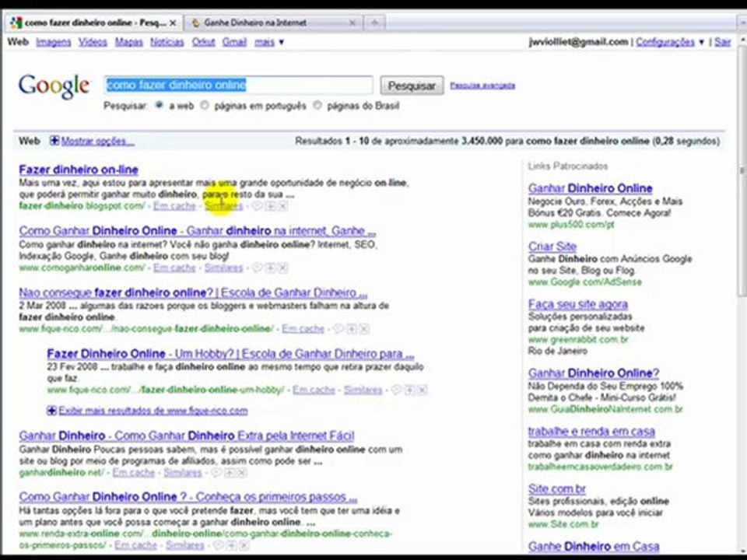Click comment icon for comoganharonline.com result
747x560 pixels.
pyautogui.click(x=257, y=268)
